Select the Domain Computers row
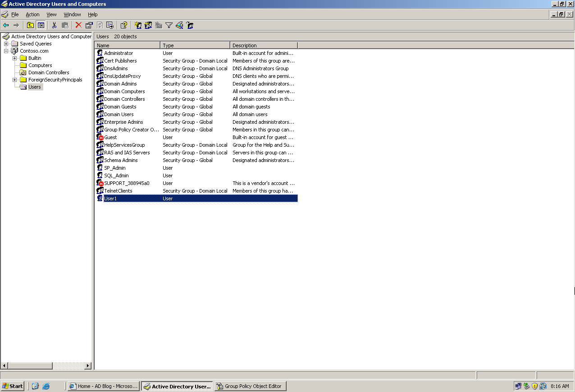 196,91
